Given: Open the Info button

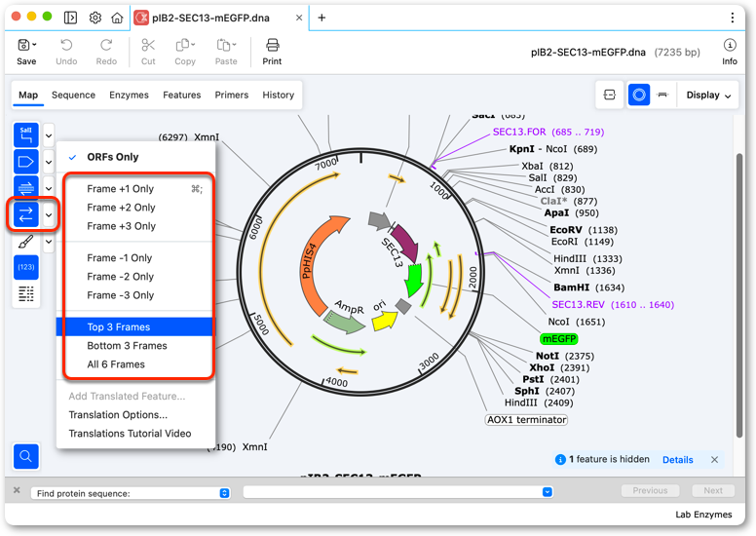Looking at the screenshot, I should (x=730, y=52).
